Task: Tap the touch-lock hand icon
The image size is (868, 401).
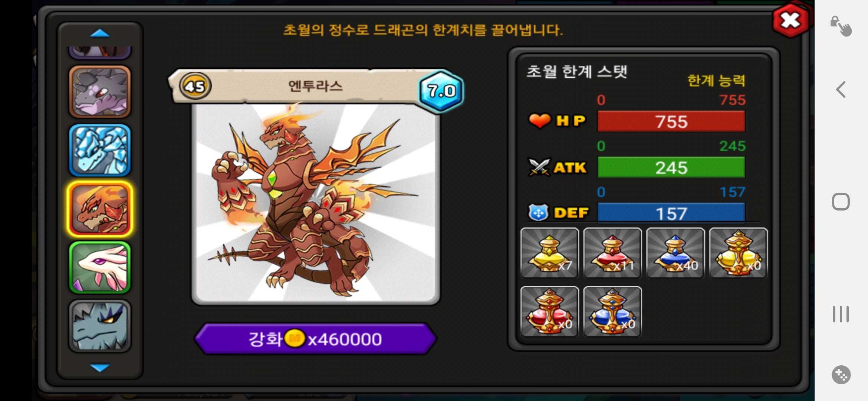Action: 841,26
